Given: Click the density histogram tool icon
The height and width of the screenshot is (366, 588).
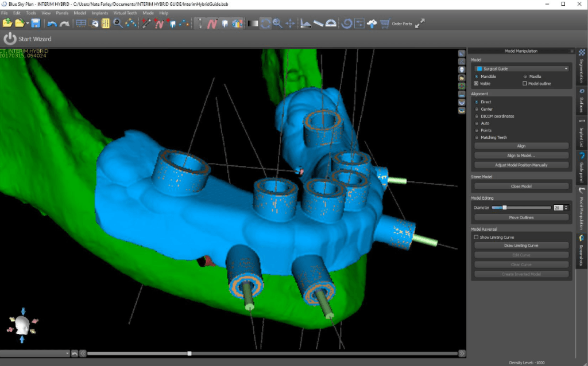Looking at the screenshot, I should tap(305, 24).
